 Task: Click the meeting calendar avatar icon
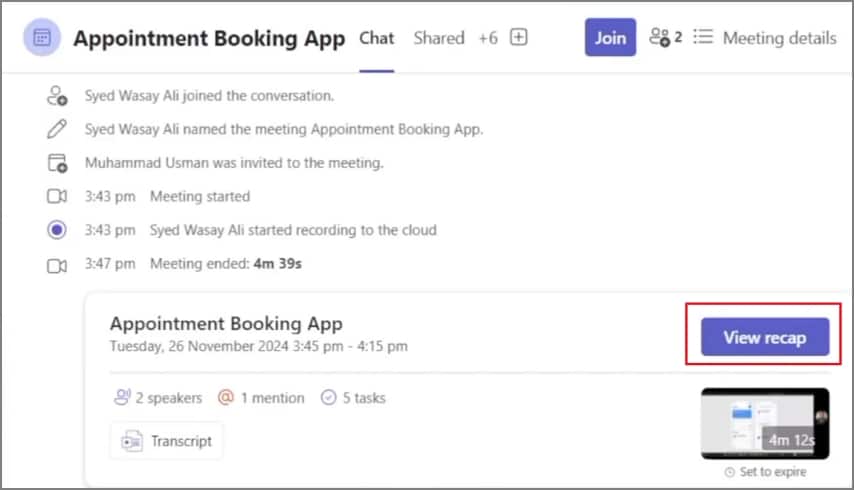click(x=42, y=38)
